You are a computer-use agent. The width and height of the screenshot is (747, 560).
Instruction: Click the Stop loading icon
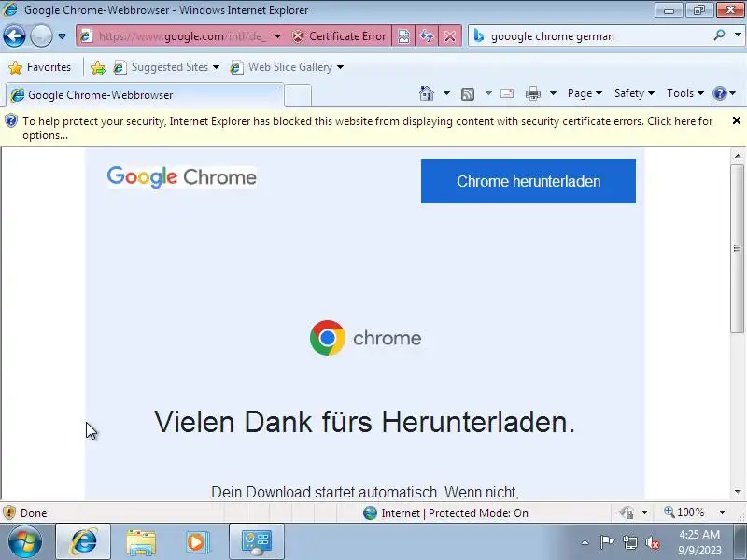450,36
